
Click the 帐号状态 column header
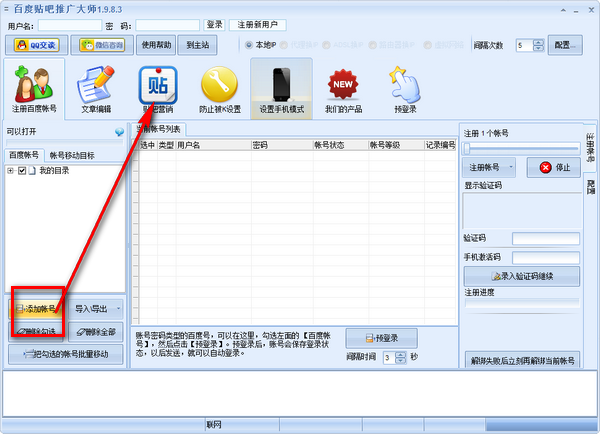(x=341, y=145)
